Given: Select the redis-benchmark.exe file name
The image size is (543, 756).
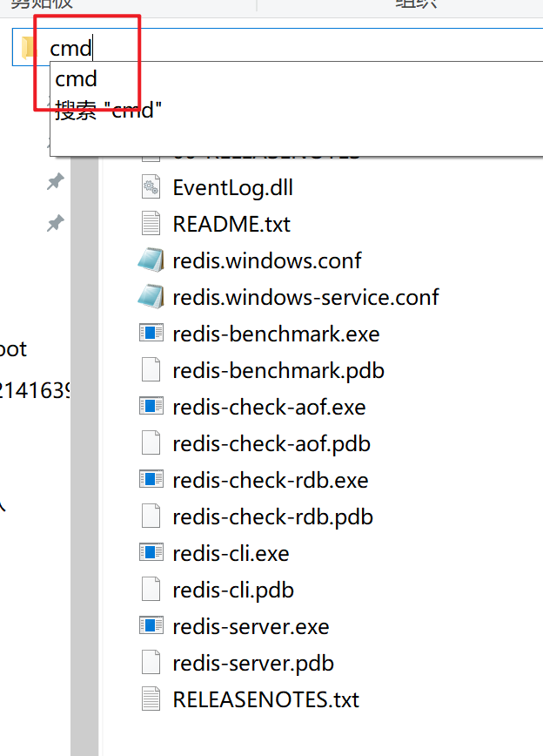Looking at the screenshot, I should coord(276,334).
